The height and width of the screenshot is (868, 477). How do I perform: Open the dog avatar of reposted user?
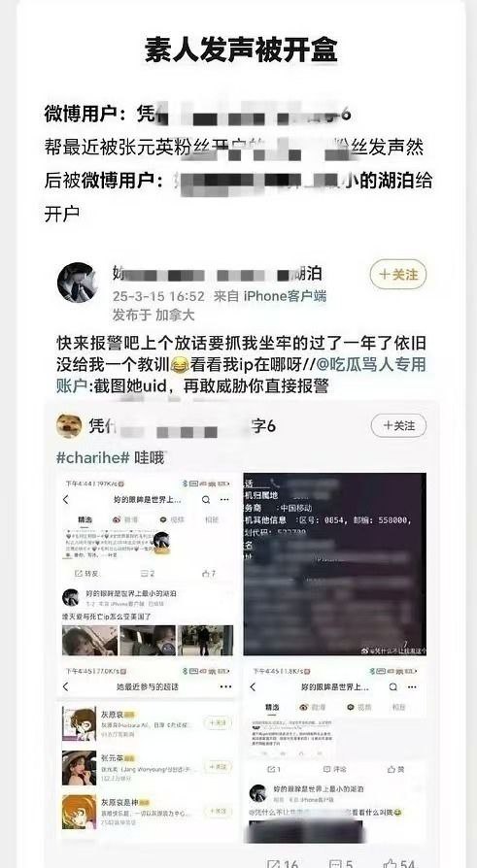pyautogui.click(x=69, y=425)
